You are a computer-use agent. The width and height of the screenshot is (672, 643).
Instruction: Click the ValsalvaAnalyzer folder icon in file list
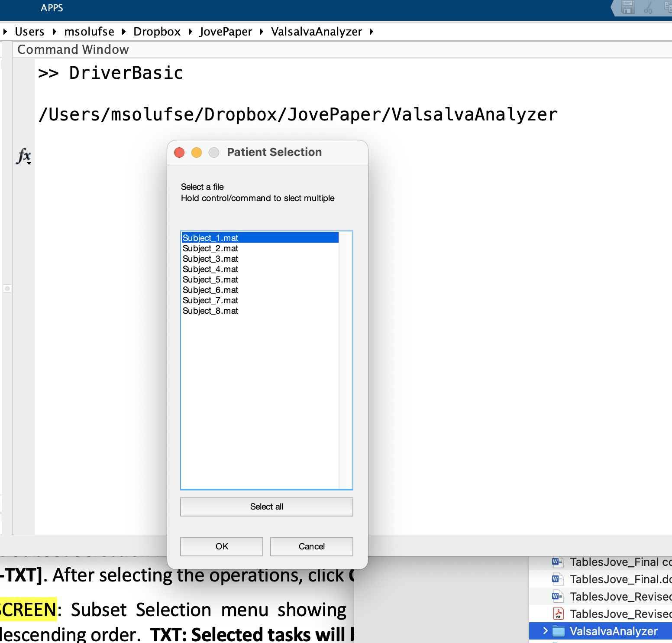559,631
